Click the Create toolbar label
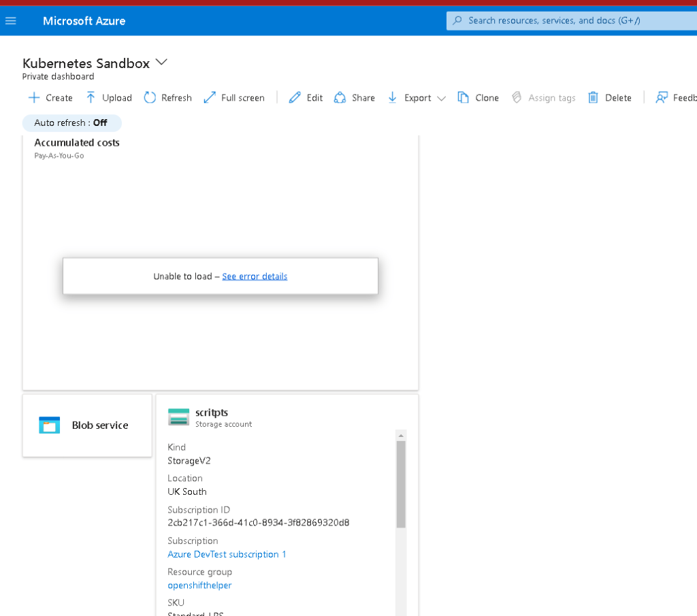The width and height of the screenshot is (697, 616). click(x=59, y=98)
